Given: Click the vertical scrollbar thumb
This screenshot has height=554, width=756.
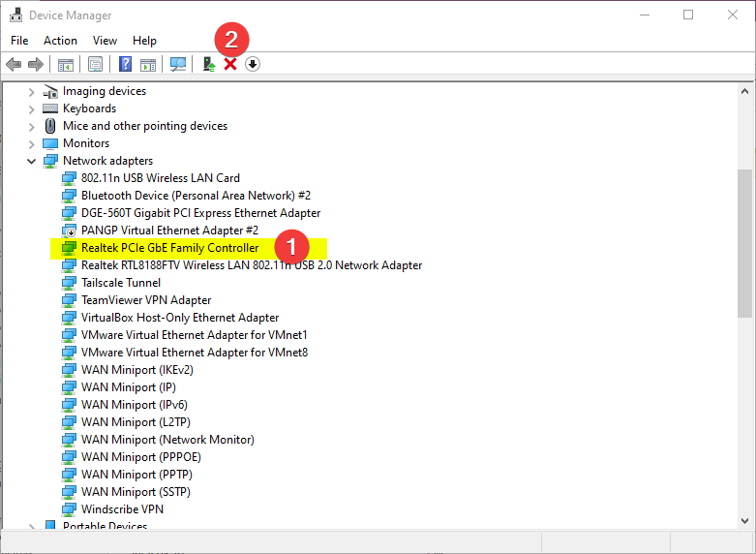Looking at the screenshot, I should pos(745,243).
